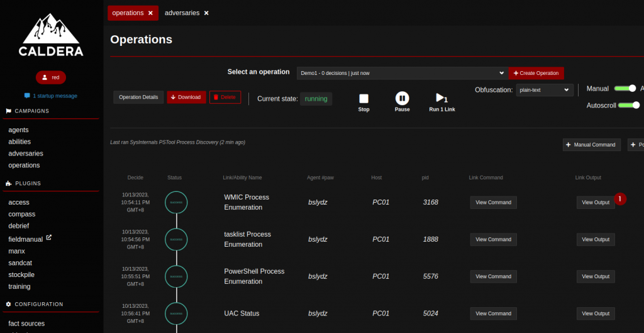The width and height of the screenshot is (644, 333).
Task: Pause the running operation
Action: click(402, 99)
